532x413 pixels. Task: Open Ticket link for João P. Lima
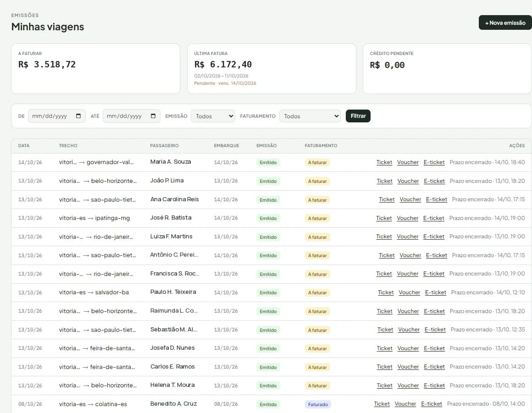point(384,181)
